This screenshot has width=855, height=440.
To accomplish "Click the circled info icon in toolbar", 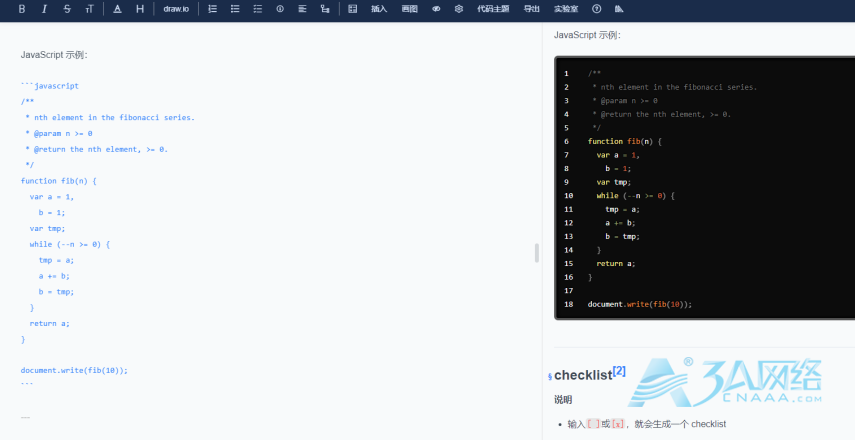I will tap(280, 9).
